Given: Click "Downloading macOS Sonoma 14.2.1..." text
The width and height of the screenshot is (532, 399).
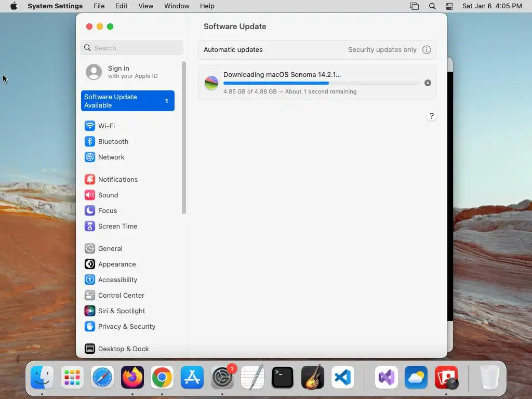Looking at the screenshot, I should pyautogui.click(x=282, y=75).
